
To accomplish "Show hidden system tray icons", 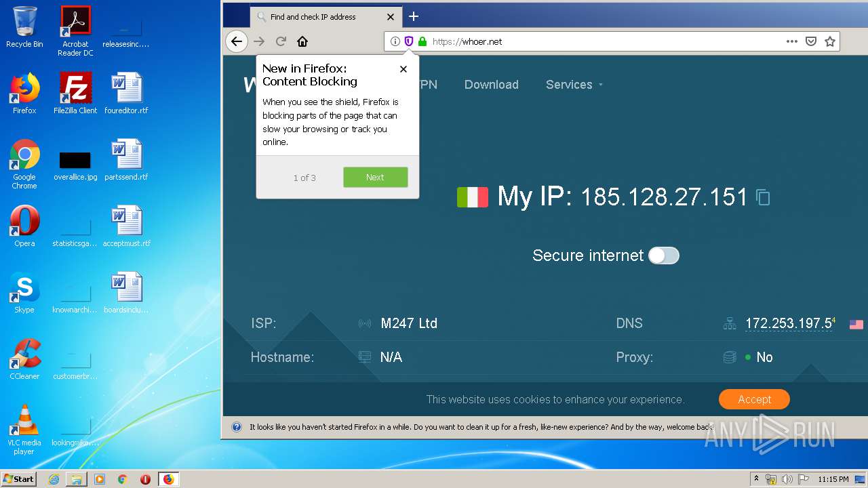I will pos(756,479).
